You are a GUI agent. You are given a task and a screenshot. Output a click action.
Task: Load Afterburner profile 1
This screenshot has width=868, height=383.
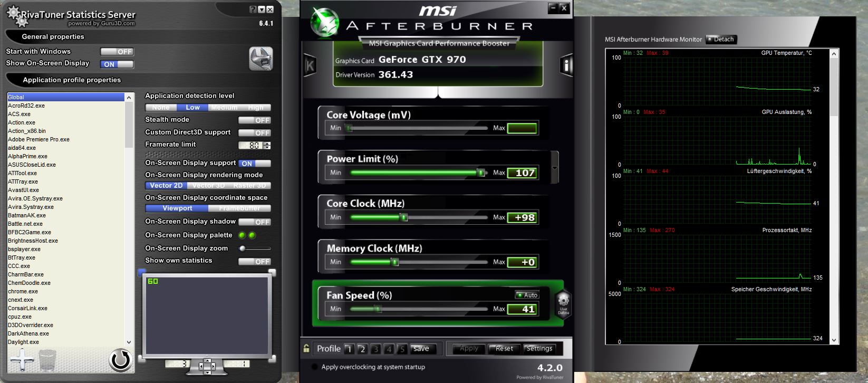click(x=349, y=349)
